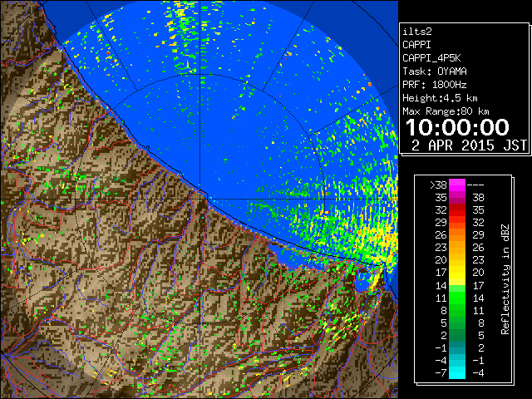Image resolution: width=532 pixels, height=399 pixels.
Task: Click 'Height:4.5 km' info line
Action: (x=440, y=98)
